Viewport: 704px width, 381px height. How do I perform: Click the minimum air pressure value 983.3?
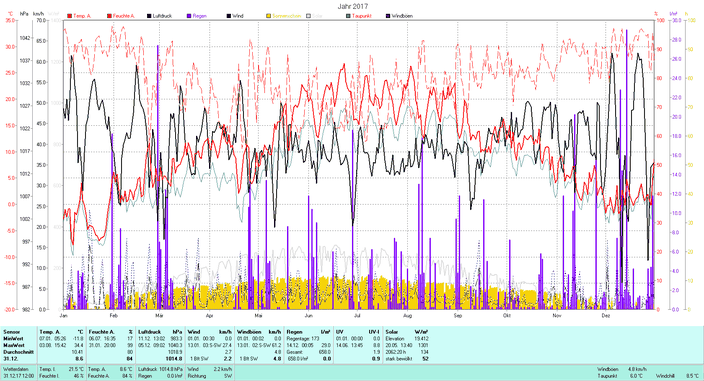(176, 339)
